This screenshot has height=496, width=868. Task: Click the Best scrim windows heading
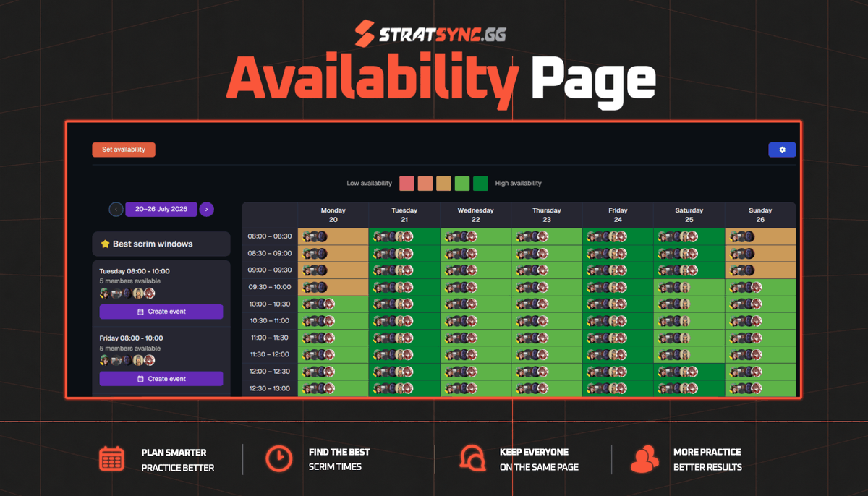coord(153,244)
